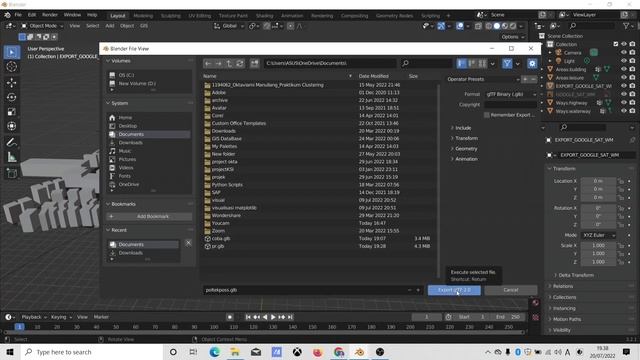640x360 pixels.
Task: Hide Ways:highway object in outliner
Action: [x=624, y=102]
